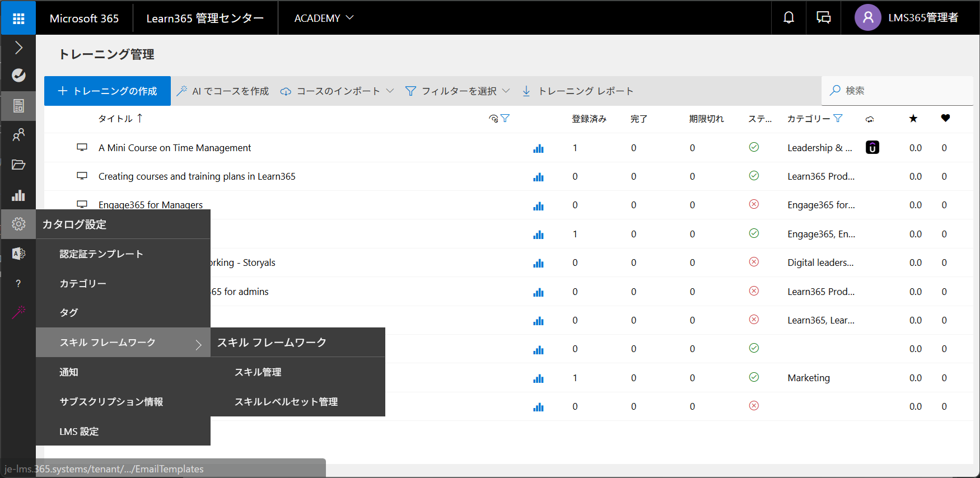Sort by タイトル column

click(120, 119)
